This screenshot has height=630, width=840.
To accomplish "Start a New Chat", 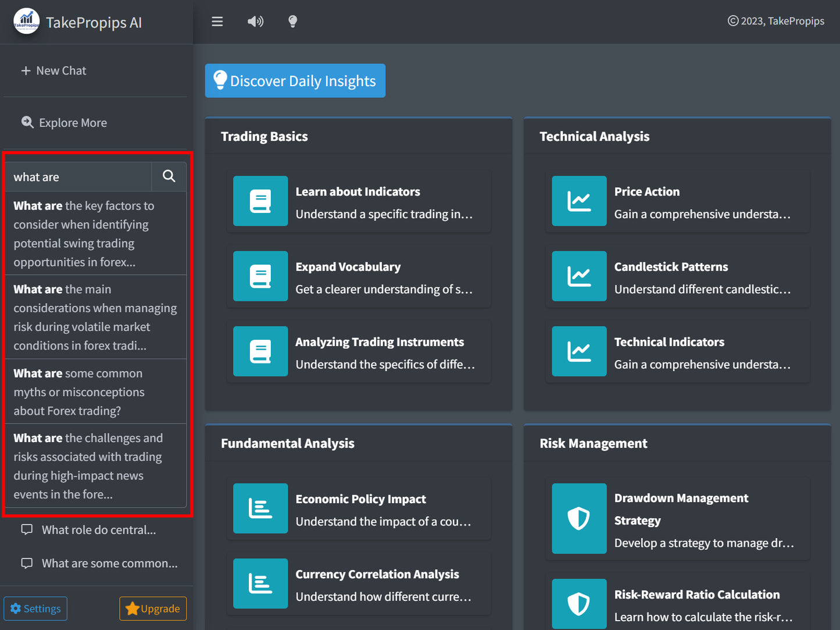I will pos(53,70).
